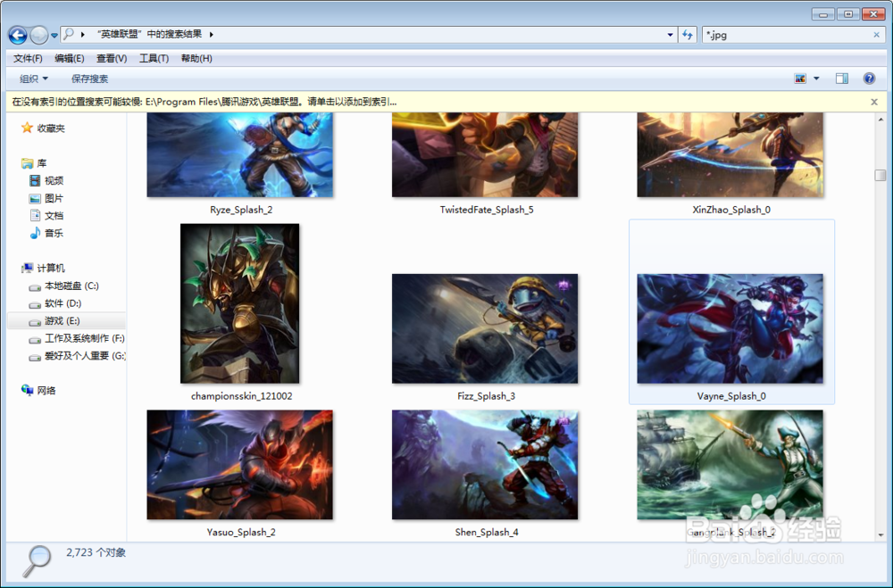This screenshot has width=893, height=588.
Task: Open drive 游戏 (E:)
Action: click(x=54, y=321)
